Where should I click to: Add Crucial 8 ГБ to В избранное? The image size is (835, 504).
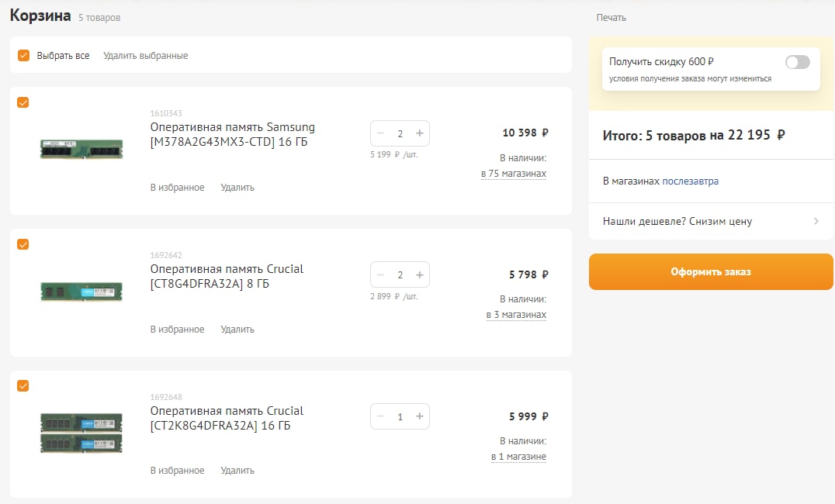coord(178,330)
